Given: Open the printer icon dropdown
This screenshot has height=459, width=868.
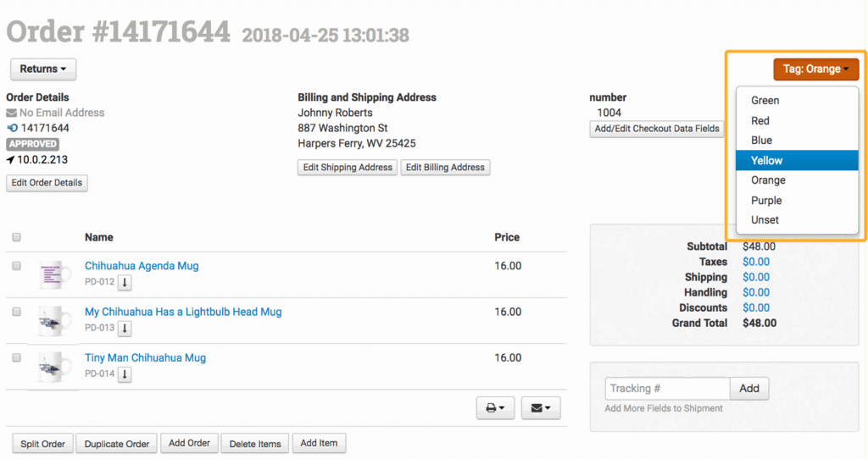Looking at the screenshot, I should (x=495, y=409).
